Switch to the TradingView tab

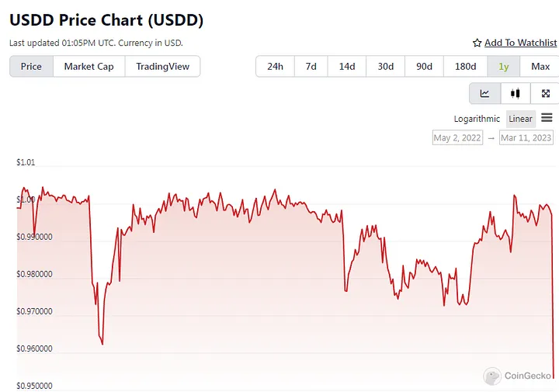coord(162,66)
